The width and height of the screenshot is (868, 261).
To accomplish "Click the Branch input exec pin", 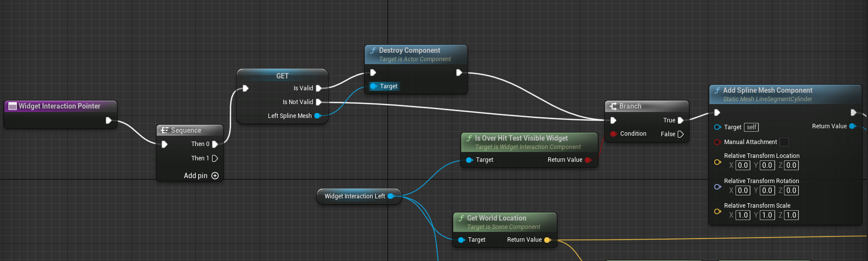I will tap(613, 120).
